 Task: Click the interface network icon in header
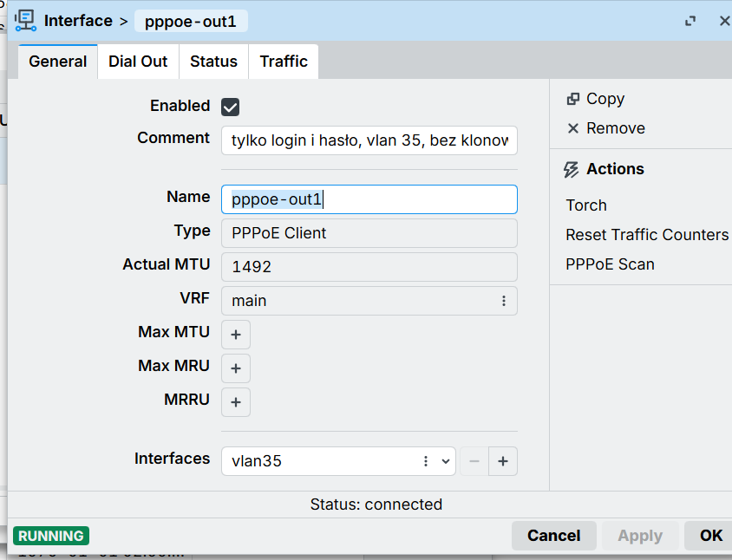[25, 21]
